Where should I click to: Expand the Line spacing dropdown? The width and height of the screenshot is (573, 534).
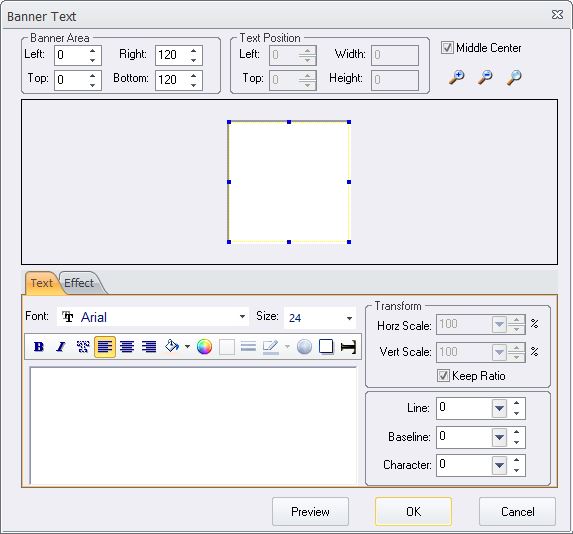500,408
